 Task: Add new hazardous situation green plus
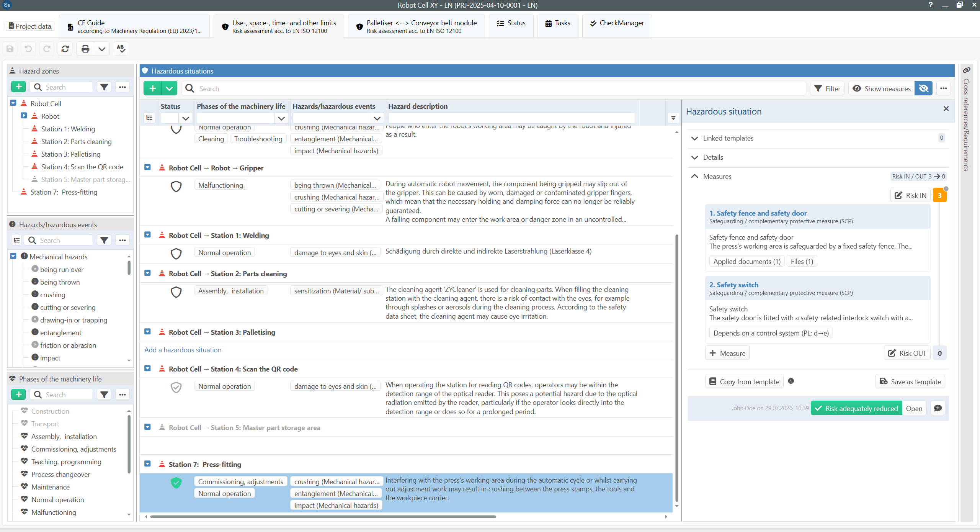coord(153,88)
